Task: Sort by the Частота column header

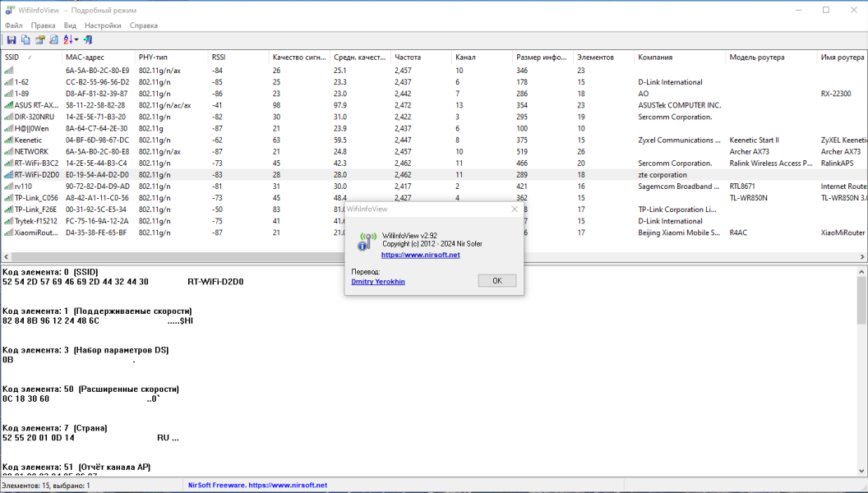Action: (421, 57)
